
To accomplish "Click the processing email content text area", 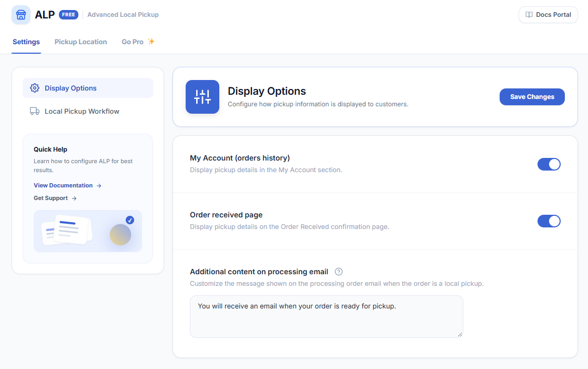I will coord(327,316).
